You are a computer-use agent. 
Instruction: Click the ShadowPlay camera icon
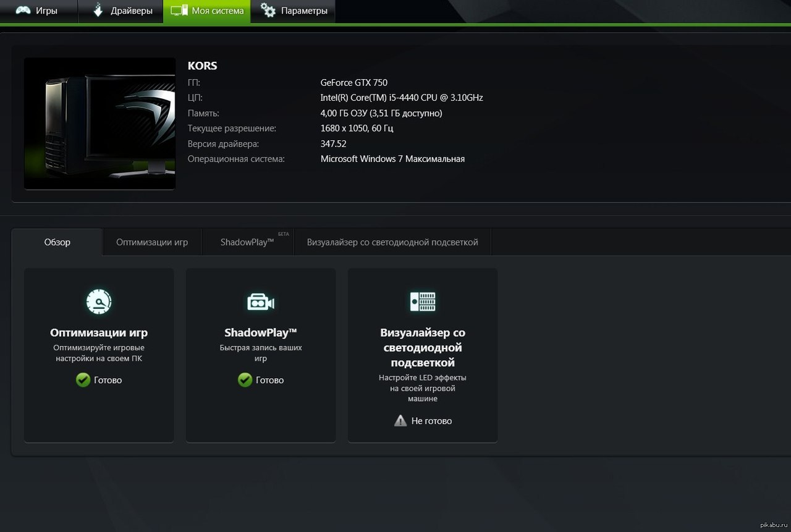(x=261, y=302)
